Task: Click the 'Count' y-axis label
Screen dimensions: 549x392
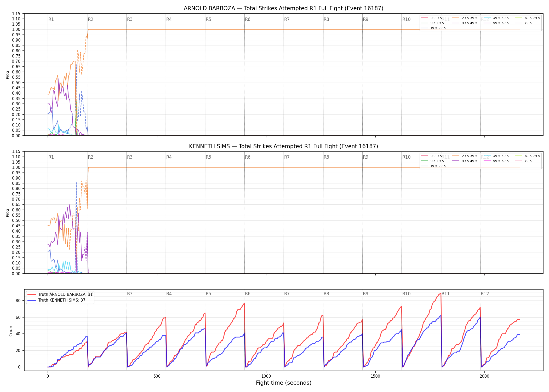Action: point(11,330)
